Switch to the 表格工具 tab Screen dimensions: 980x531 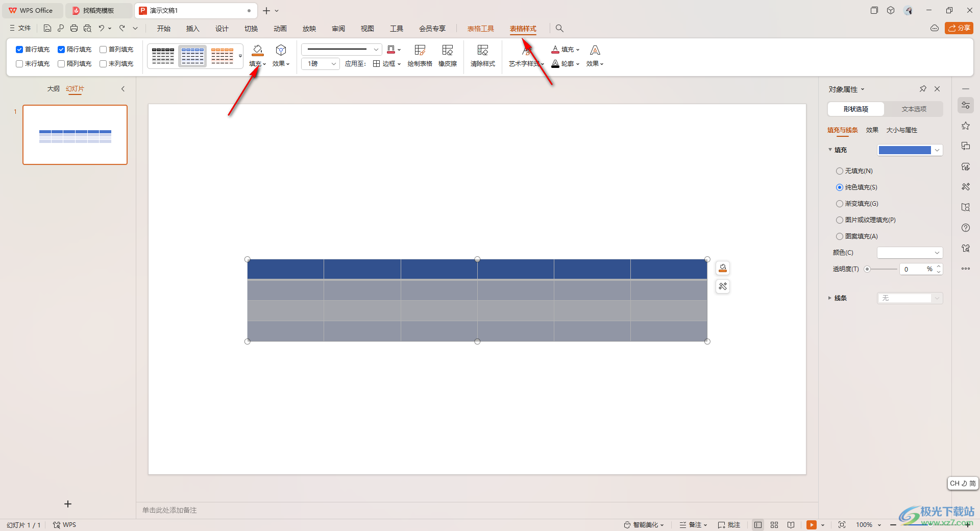481,29
